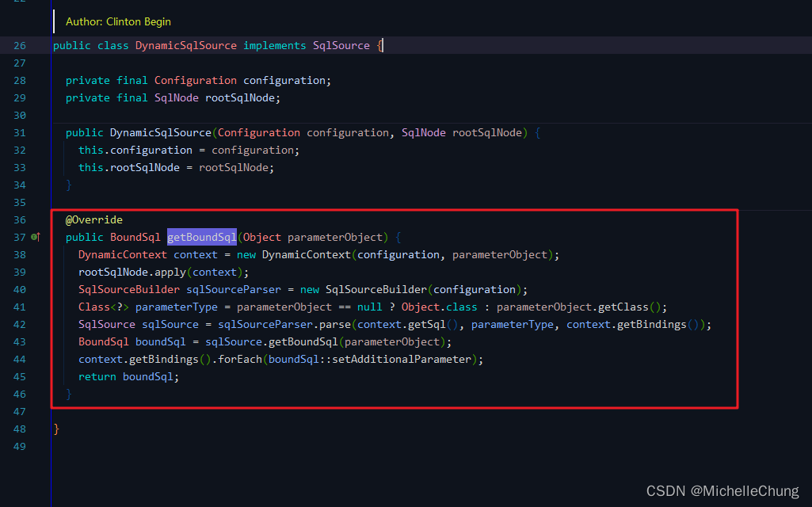Click the class closing brace on line 48
The width and height of the screenshot is (812, 507).
point(56,429)
